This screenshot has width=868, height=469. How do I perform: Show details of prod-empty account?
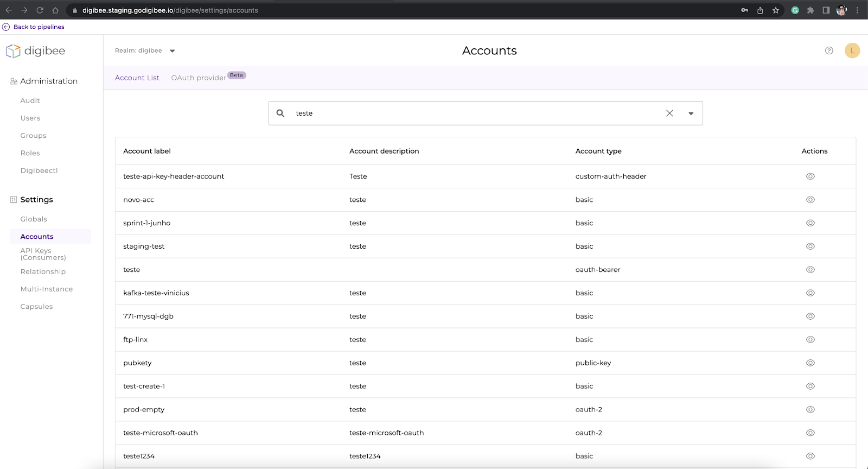810,410
